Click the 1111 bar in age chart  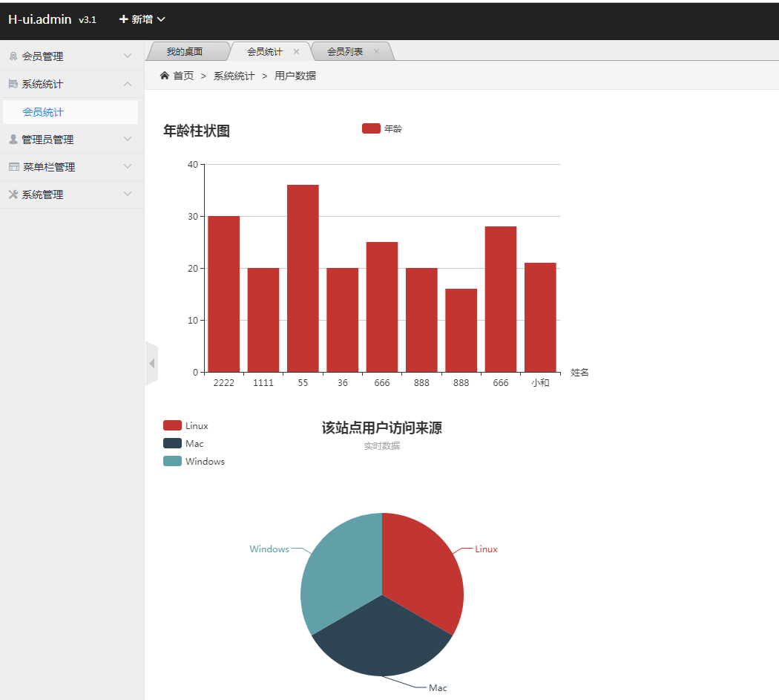pyautogui.click(x=263, y=320)
